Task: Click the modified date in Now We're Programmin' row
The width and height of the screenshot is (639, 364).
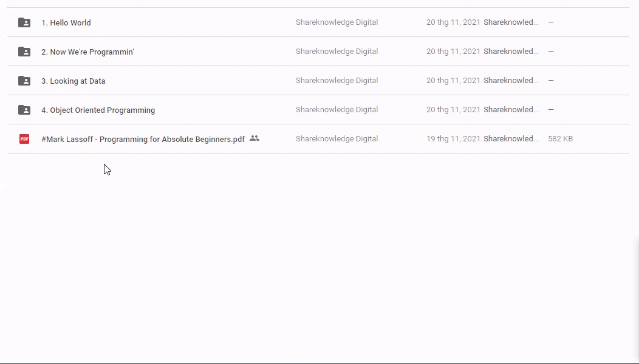Action: click(x=453, y=52)
